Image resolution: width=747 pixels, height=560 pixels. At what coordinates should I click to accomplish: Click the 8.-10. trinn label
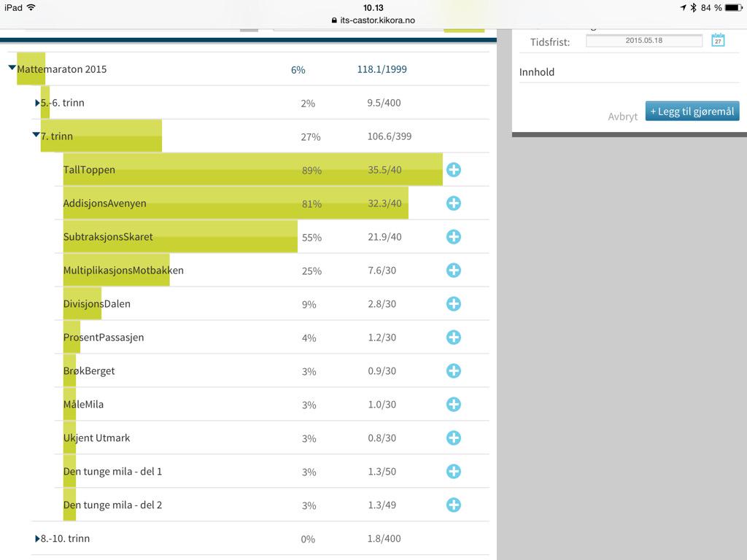pos(65,539)
